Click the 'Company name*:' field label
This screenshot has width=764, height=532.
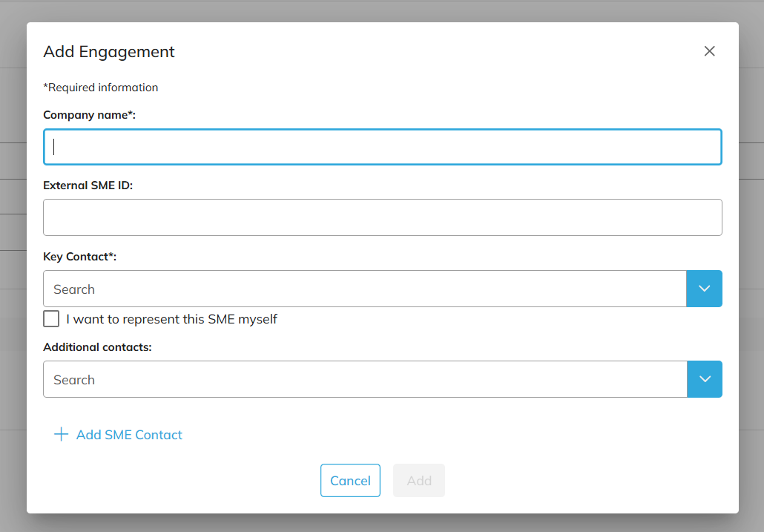pyautogui.click(x=89, y=114)
